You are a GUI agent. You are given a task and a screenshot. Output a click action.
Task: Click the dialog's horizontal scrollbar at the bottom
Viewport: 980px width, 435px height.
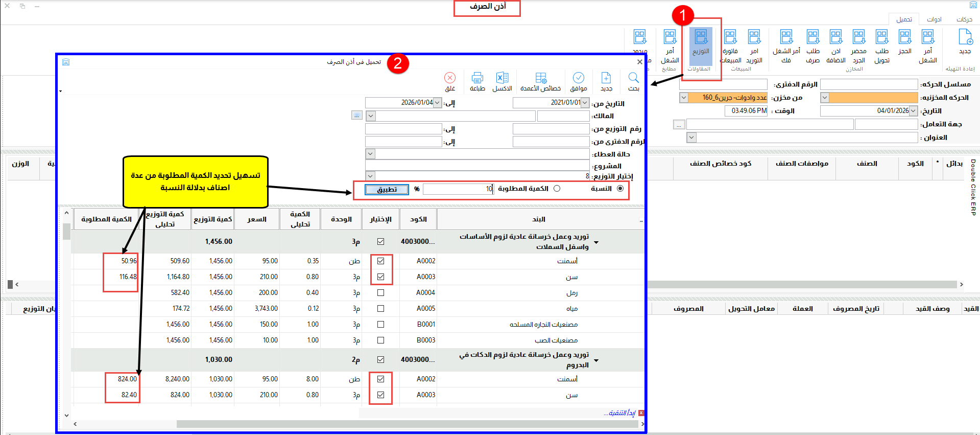(x=357, y=424)
